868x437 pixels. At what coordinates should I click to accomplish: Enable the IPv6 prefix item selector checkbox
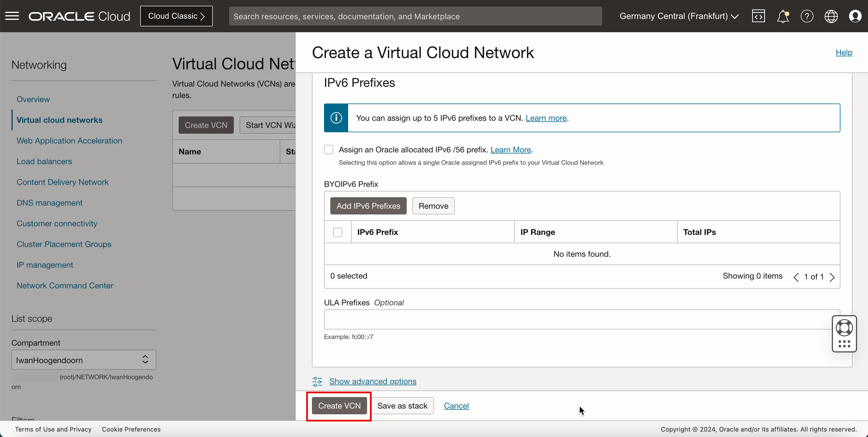(x=338, y=232)
